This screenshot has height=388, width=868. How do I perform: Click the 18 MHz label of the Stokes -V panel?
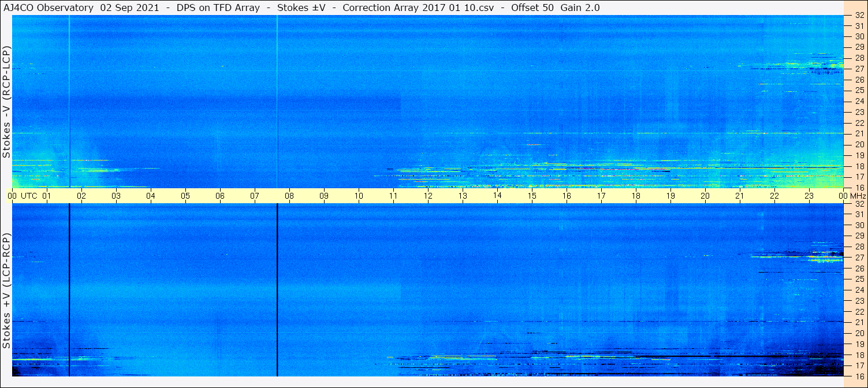pyautogui.click(x=859, y=166)
